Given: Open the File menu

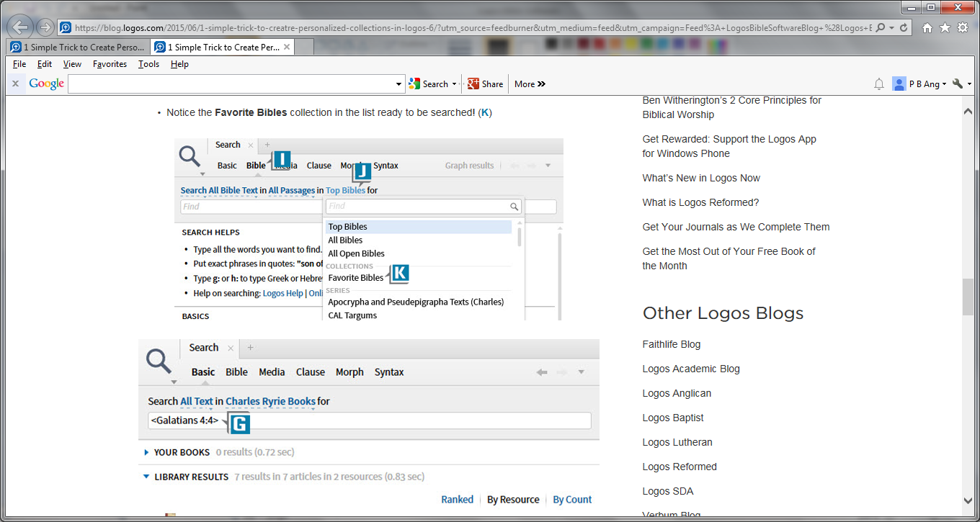Looking at the screenshot, I should (19, 64).
